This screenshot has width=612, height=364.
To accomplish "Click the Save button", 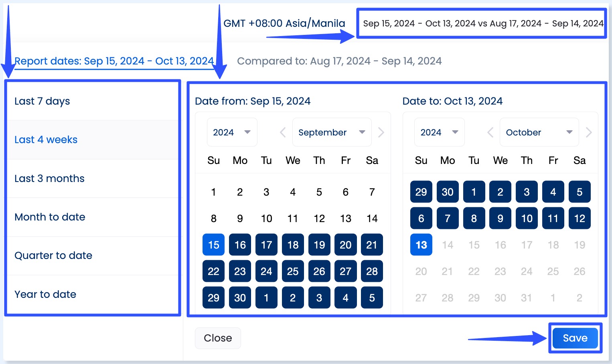I will 575,338.
